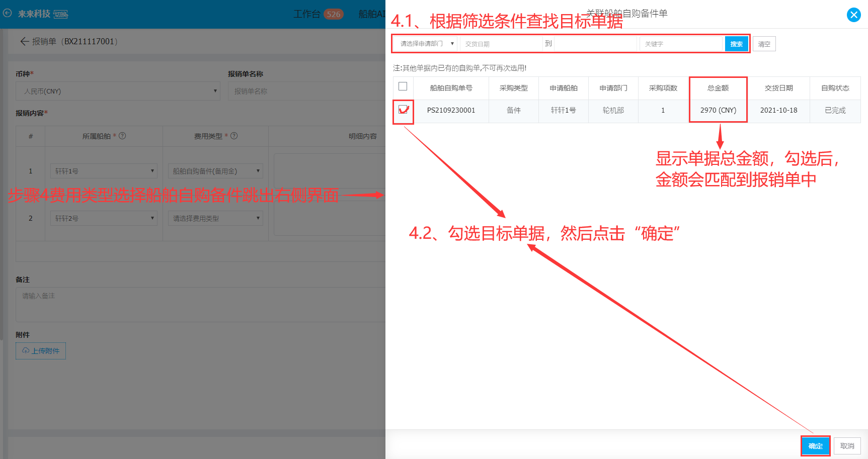Toggle the select-all header checkbox
The width and height of the screenshot is (868, 459).
point(403,86)
